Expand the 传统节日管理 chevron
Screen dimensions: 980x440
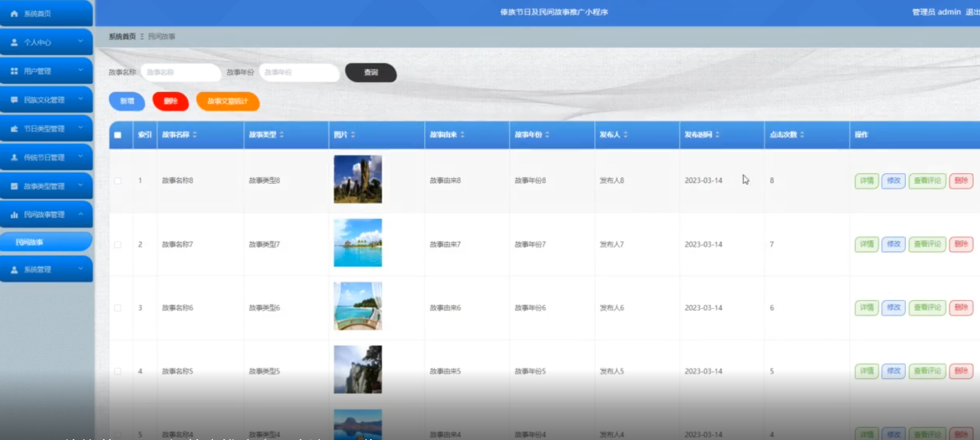tap(81, 157)
